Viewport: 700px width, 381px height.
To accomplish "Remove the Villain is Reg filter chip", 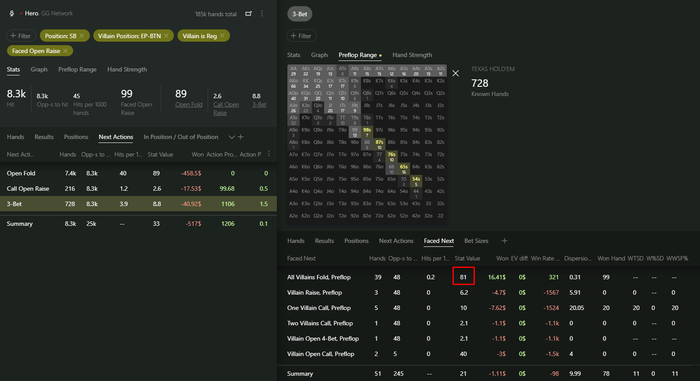I will (222, 36).
